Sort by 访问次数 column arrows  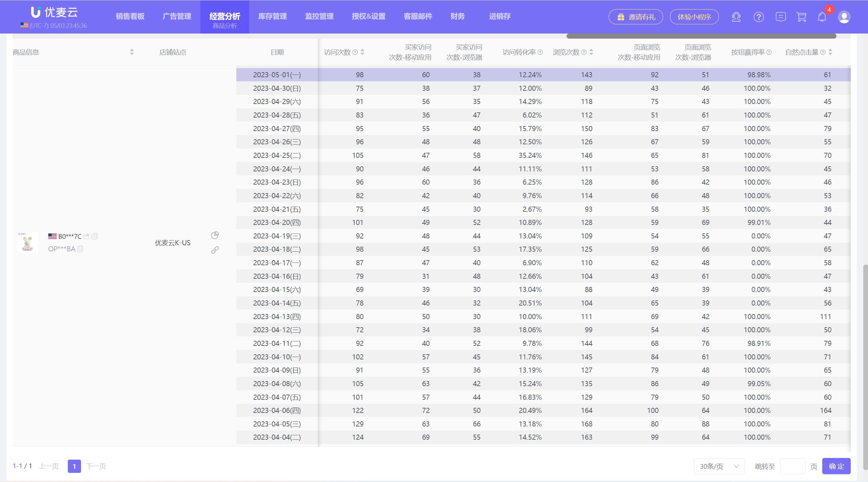(x=362, y=52)
